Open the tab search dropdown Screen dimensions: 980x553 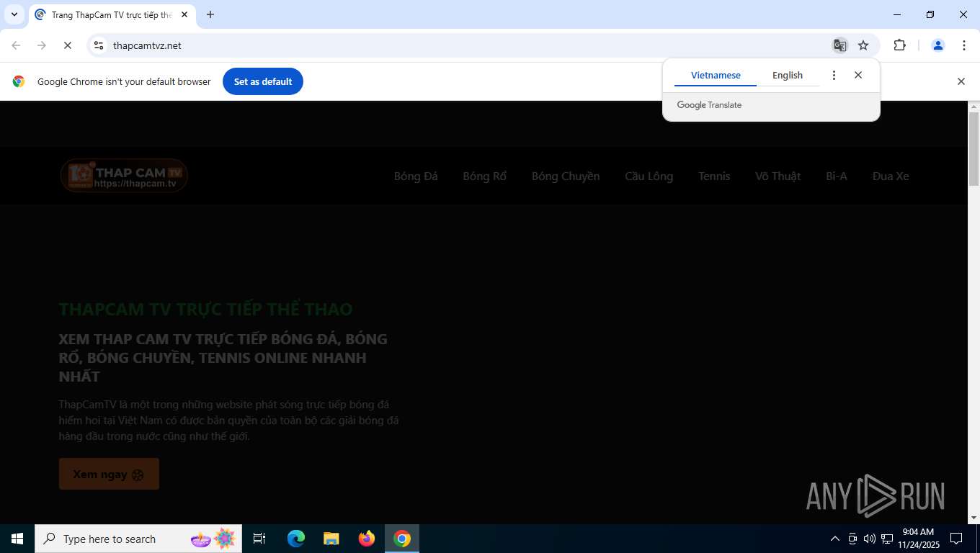tap(14, 14)
